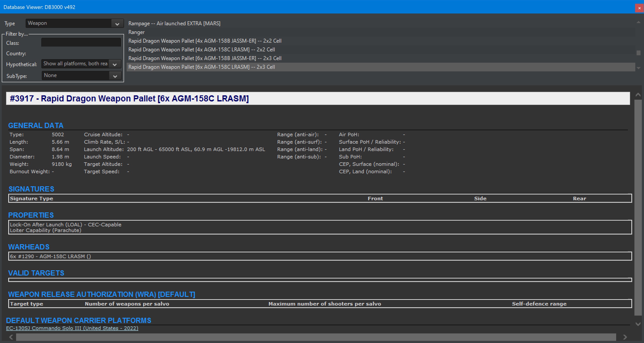Viewport: 644px width, 343px height.
Task: Click the Signature Type column header
Action: click(x=32, y=198)
